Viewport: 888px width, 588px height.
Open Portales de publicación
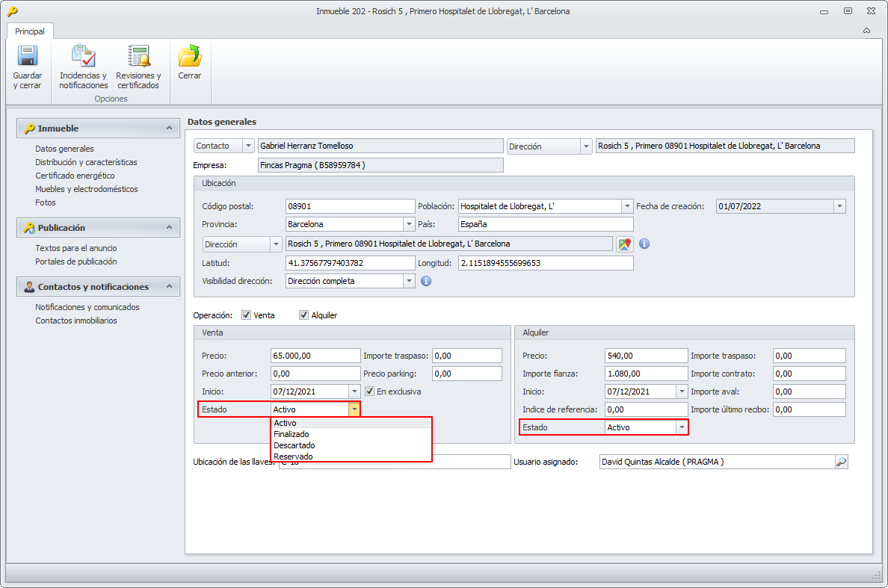76,261
